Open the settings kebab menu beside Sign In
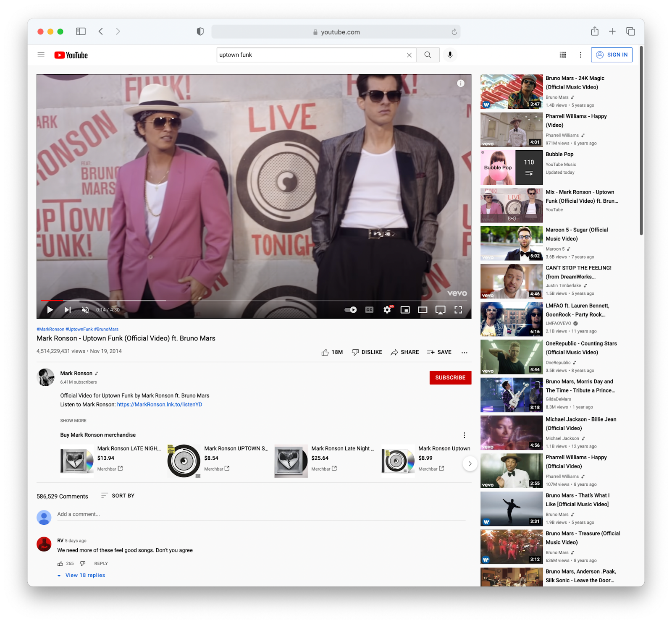The image size is (672, 623). [x=580, y=55]
